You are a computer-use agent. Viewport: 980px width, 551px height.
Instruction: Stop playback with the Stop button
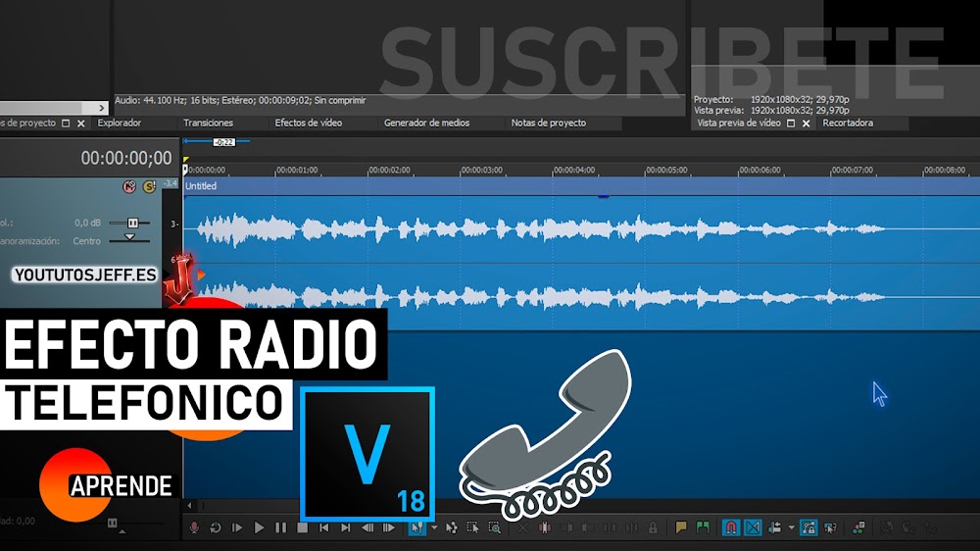pos(302,527)
